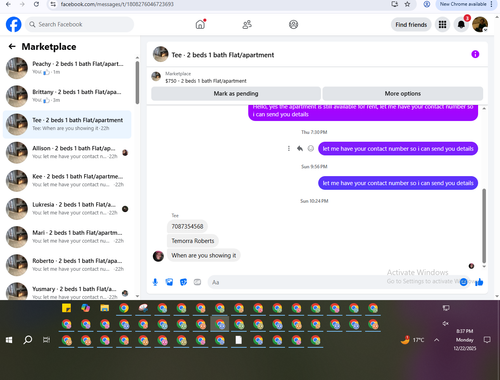
Task: Open the taskbar clock showing 8:37 PM
Action: pyautogui.click(x=465, y=340)
